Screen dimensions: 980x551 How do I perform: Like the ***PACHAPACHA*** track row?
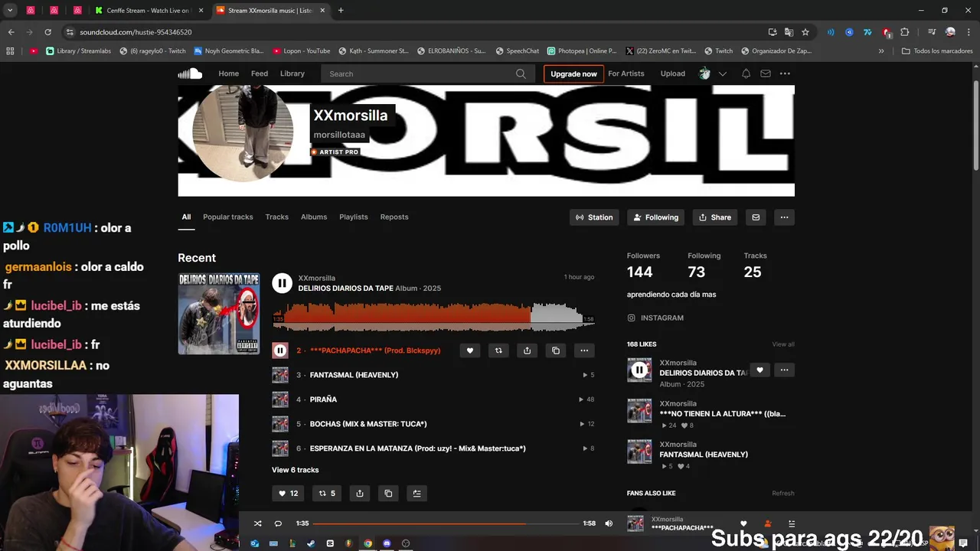pos(470,350)
